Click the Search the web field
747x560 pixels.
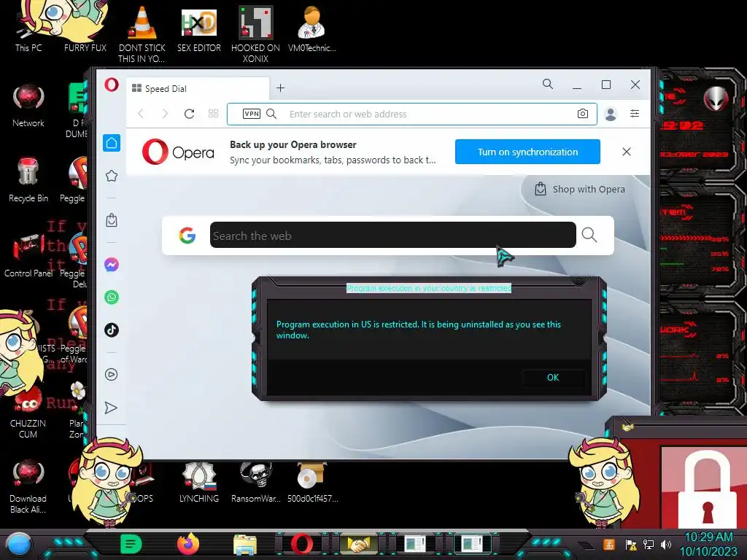[x=392, y=236]
